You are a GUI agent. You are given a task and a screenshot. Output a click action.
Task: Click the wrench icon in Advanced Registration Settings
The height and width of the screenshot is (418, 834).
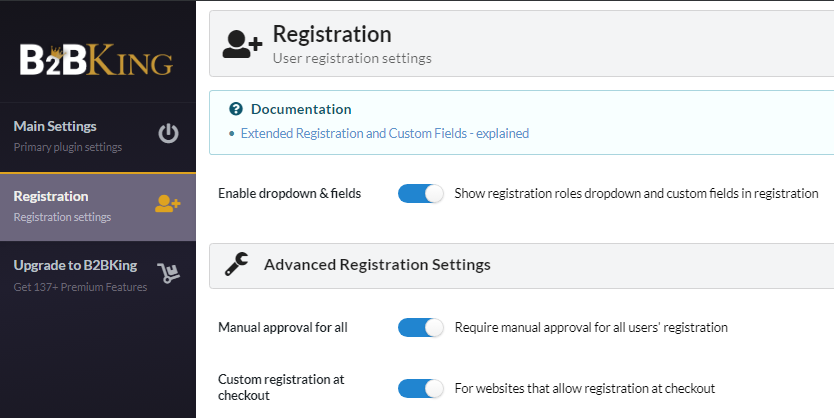click(236, 264)
